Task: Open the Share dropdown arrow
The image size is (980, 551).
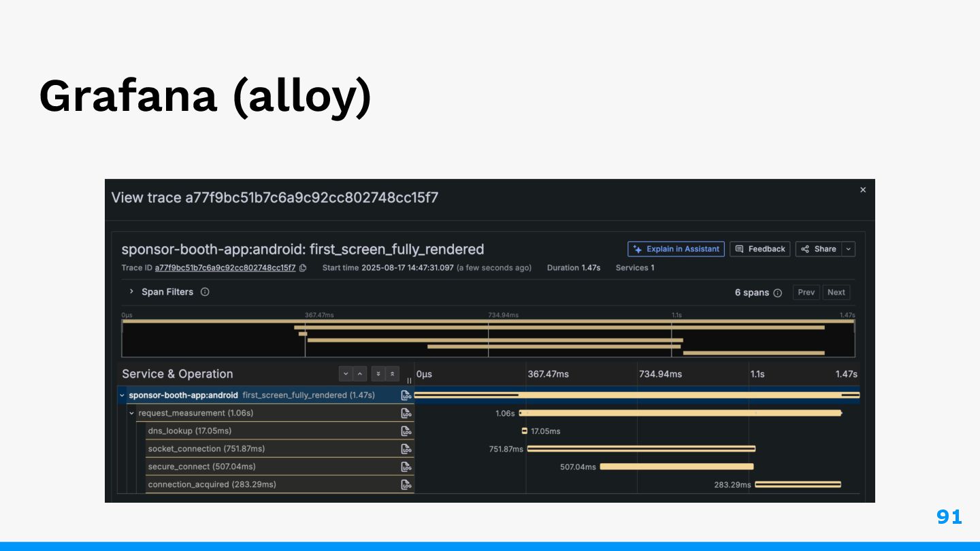Action: (848, 249)
